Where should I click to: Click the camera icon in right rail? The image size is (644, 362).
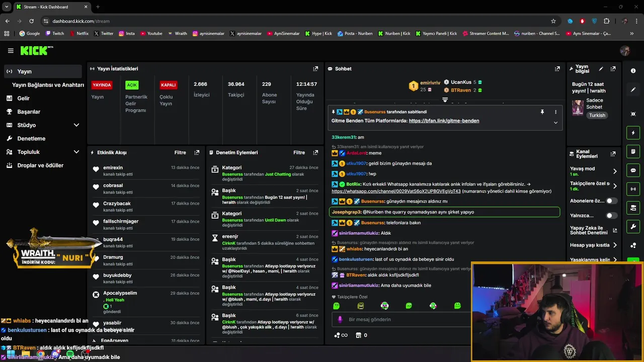(633, 208)
